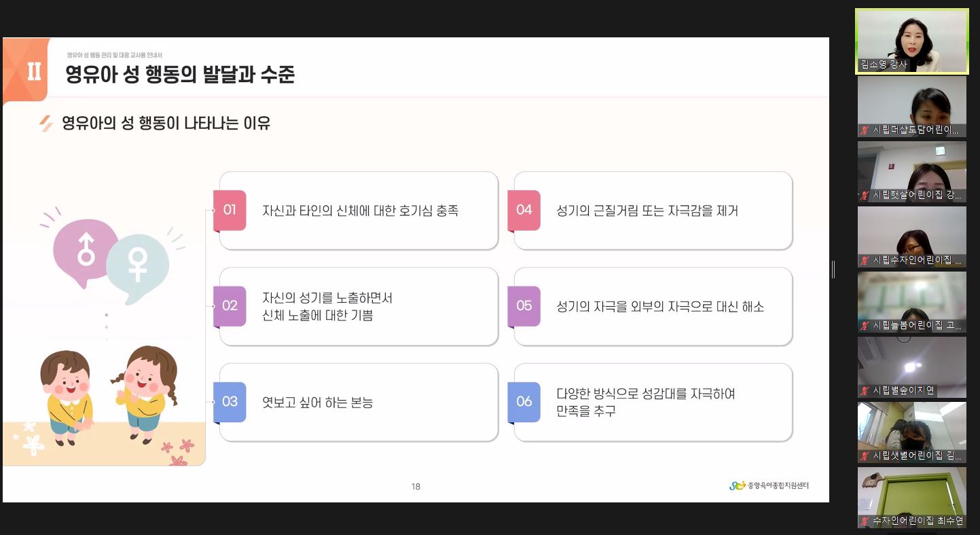Select speaker video tile 김소영 강사
980x535 pixels.
[911, 41]
